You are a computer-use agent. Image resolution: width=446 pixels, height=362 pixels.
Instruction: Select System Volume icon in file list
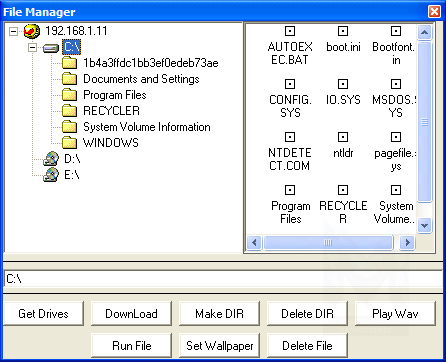[x=396, y=190]
